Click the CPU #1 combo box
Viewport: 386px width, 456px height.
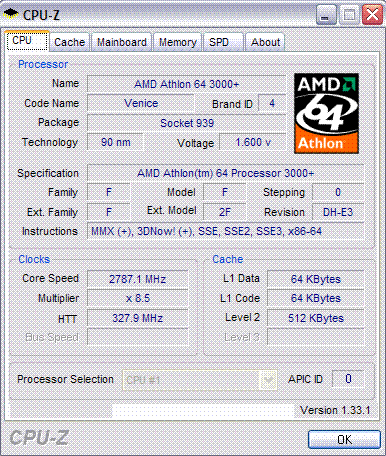[x=199, y=380]
